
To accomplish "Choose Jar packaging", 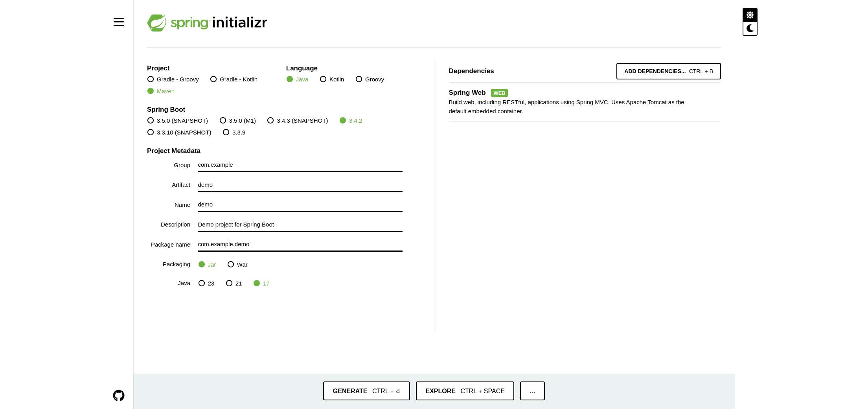I will click(207, 265).
